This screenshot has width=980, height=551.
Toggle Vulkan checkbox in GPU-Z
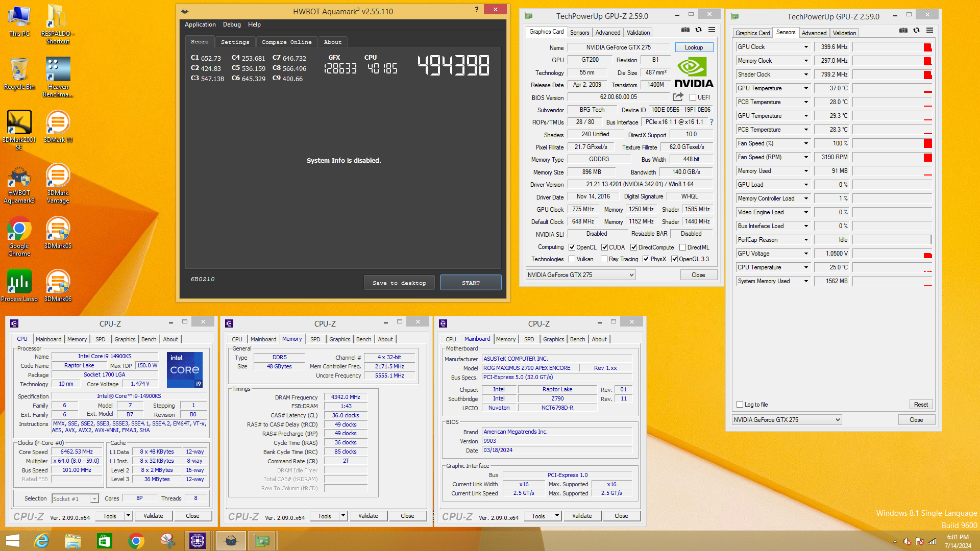572,259
